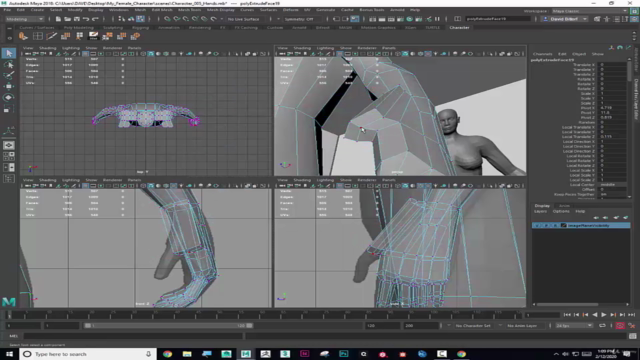The image size is (640, 360).
Task: Play the animation forward
Action: pyautogui.click(x=604, y=315)
